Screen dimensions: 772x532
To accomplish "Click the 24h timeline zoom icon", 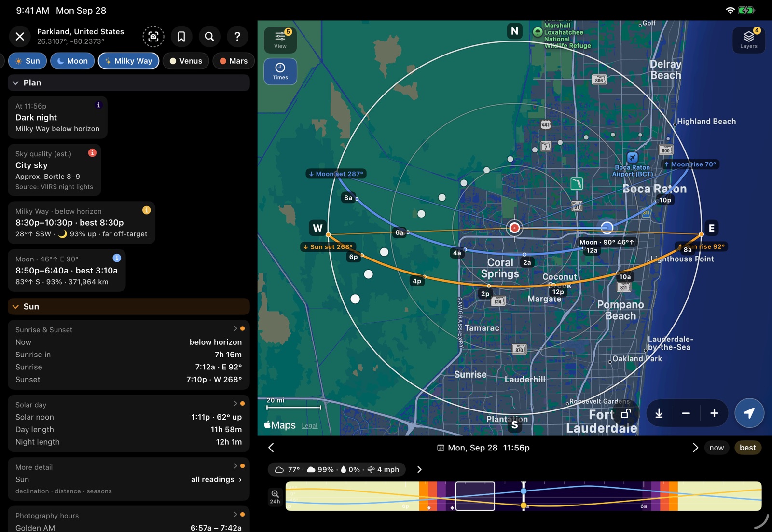I will tap(275, 497).
